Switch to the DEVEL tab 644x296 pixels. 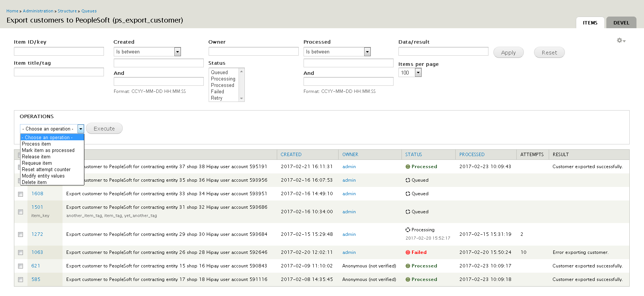click(621, 23)
